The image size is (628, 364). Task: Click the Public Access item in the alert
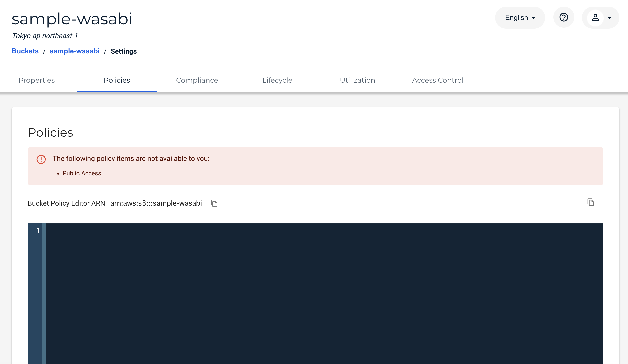coord(82,173)
